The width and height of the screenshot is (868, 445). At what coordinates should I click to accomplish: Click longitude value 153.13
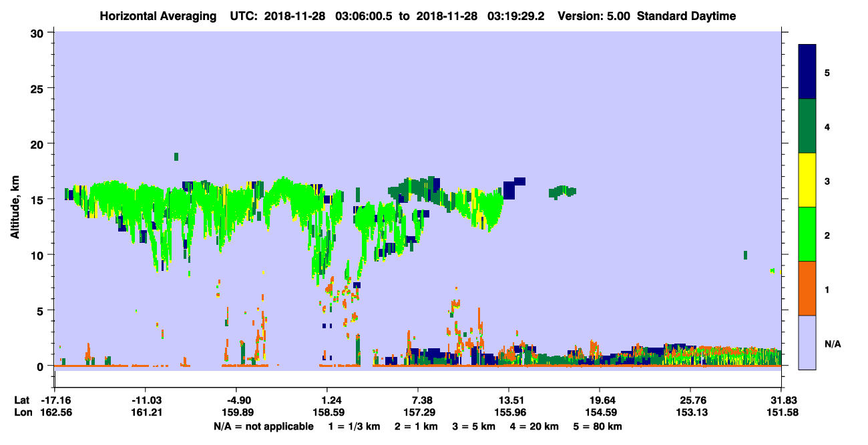(690, 412)
